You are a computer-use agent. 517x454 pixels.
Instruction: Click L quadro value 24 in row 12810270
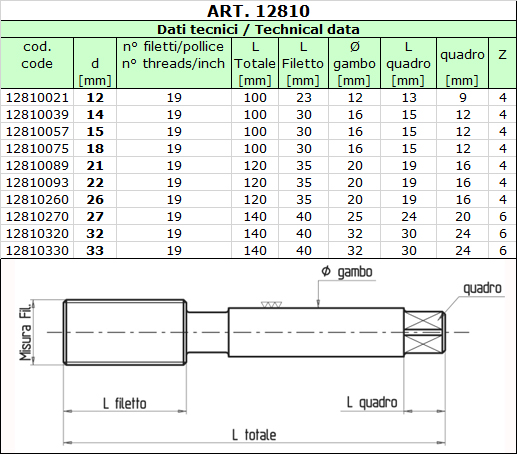click(409, 217)
